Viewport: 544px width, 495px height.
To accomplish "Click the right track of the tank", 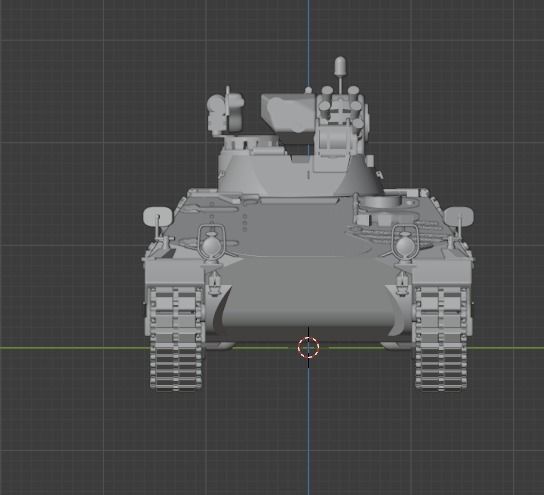I will [x=441, y=338].
